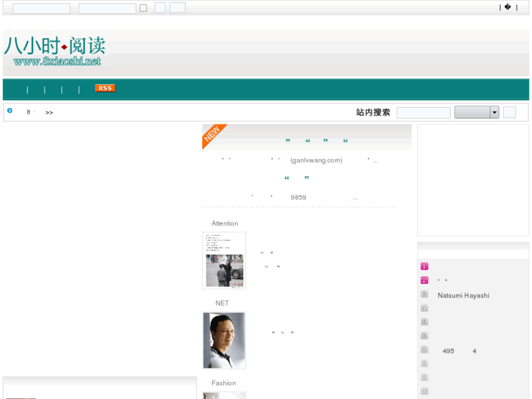Viewport: 532px width, 399px height.
Task: Open the NET section heading
Action: (221, 303)
